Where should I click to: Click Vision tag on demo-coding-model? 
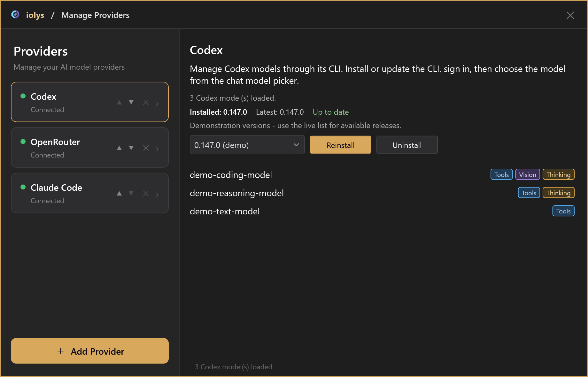pyautogui.click(x=527, y=174)
